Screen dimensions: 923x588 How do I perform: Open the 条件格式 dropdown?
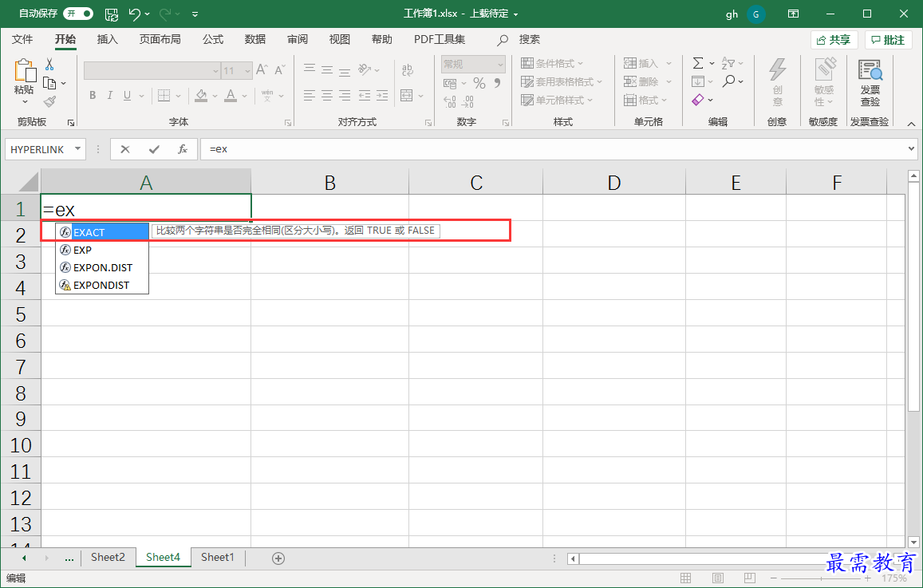click(552, 64)
